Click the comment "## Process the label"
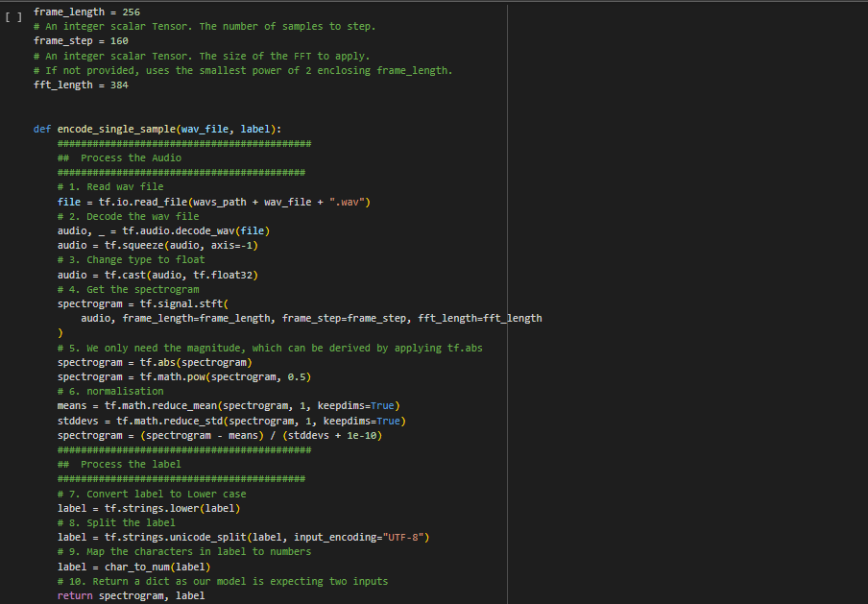Screen dimensions: 868x604 [x=120, y=465]
